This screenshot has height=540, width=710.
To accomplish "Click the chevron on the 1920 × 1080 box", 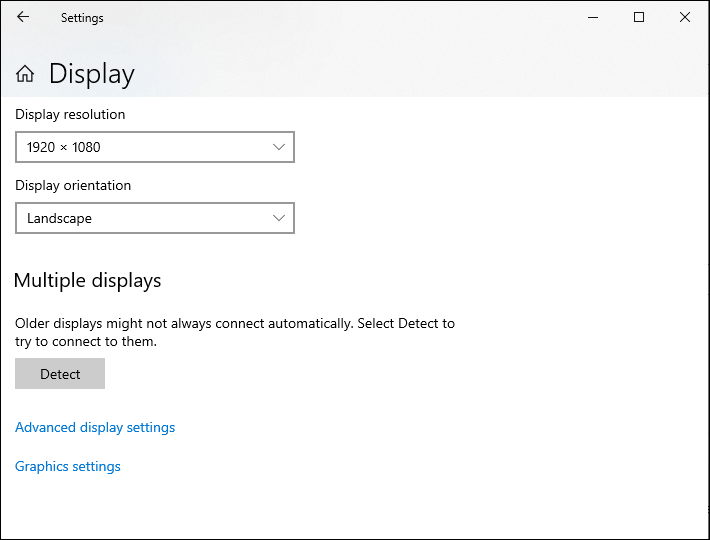I will point(279,147).
